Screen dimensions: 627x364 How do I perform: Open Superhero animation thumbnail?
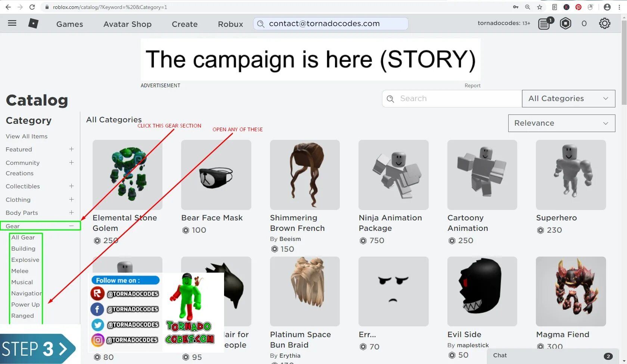click(x=571, y=175)
